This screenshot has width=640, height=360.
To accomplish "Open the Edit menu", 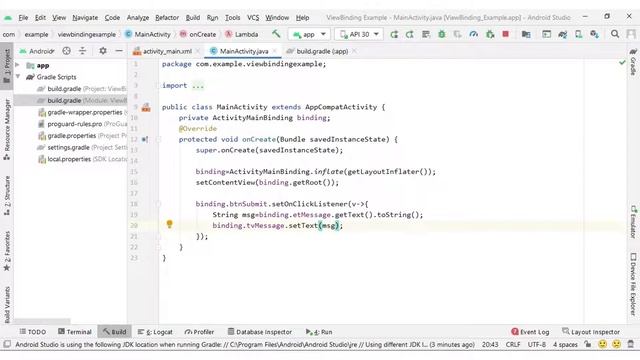I will point(40,18).
